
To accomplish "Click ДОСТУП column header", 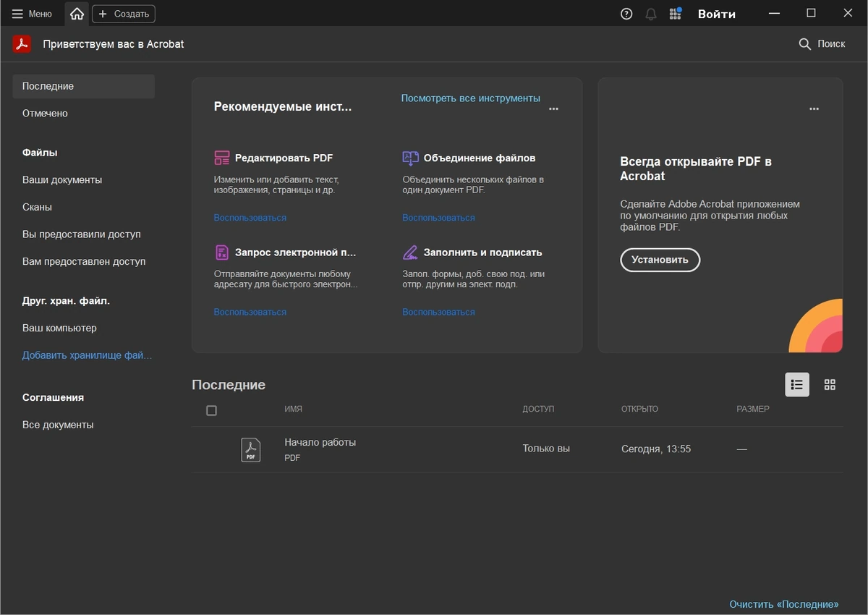I will click(x=538, y=409).
